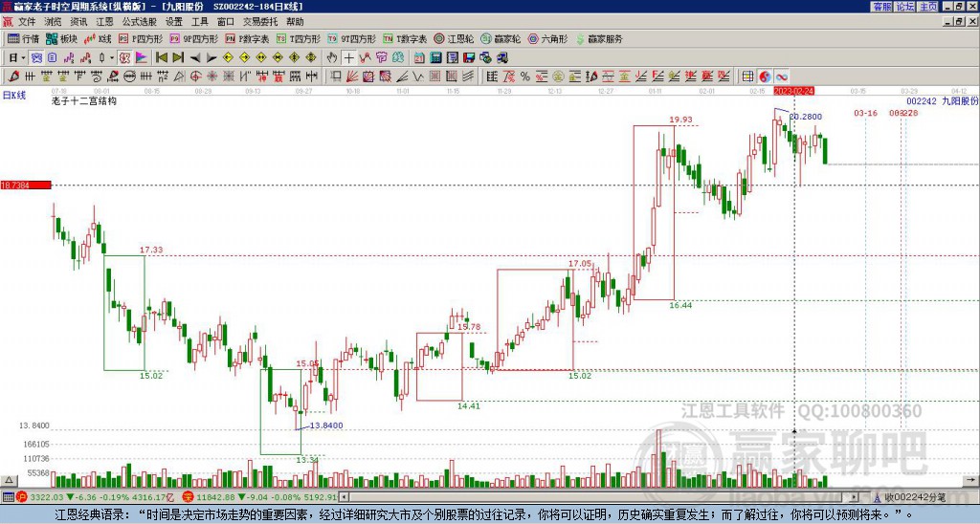Click the up-triangle button at the chart's bottom-left
980x524 pixels.
(x=9, y=481)
